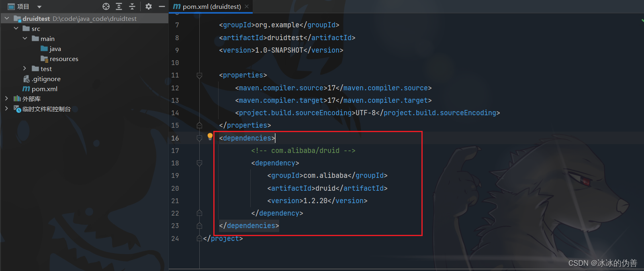Click the druidtest root folder icon
The height and width of the screenshot is (271, 644).
point(17,18)
